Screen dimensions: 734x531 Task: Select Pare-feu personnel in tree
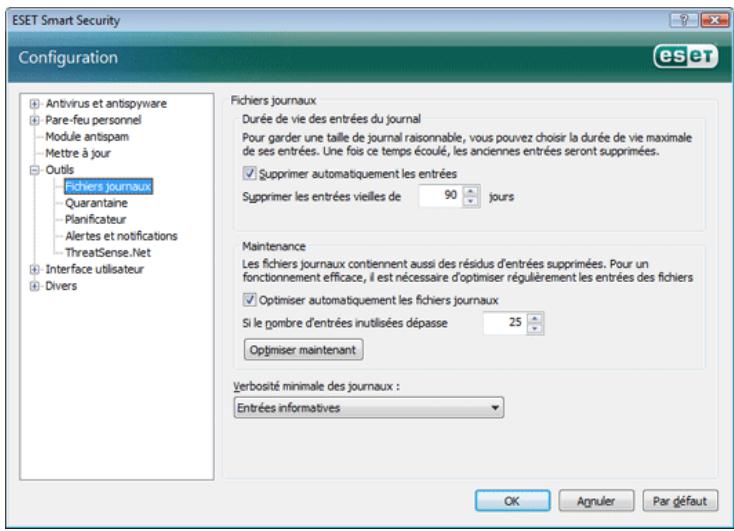(93, 120)
